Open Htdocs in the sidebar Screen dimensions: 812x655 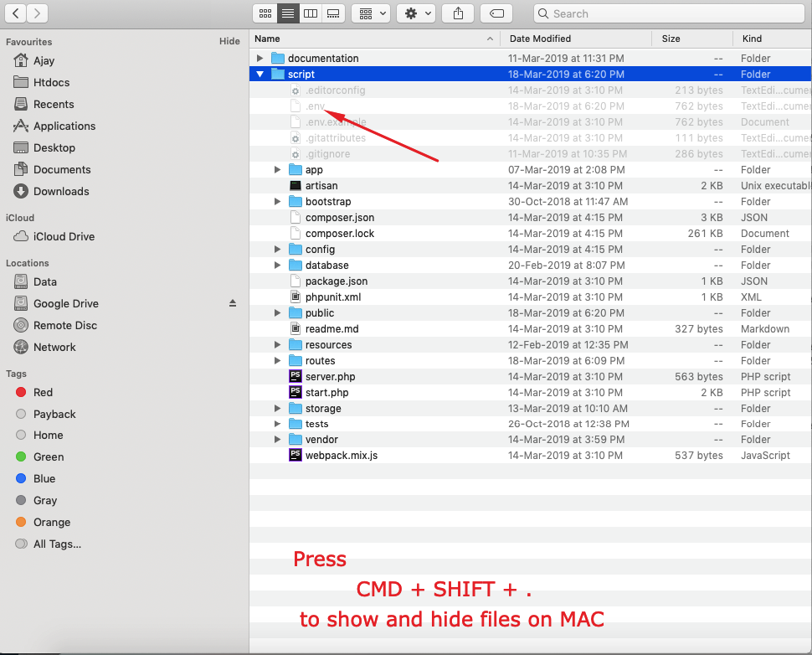(51, 82)
